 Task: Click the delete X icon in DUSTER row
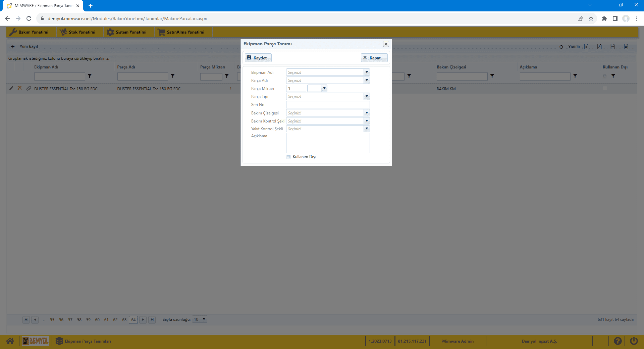20,88
